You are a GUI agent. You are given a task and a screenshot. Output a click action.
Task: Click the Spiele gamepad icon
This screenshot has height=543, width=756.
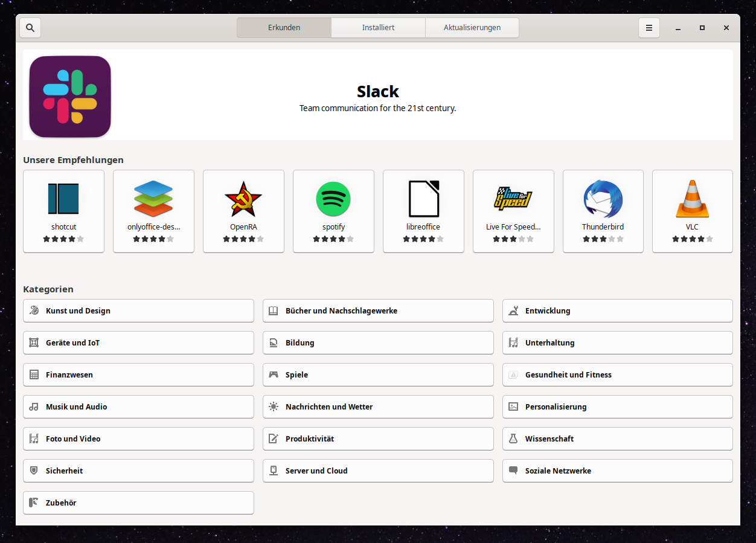pos(274,374)
